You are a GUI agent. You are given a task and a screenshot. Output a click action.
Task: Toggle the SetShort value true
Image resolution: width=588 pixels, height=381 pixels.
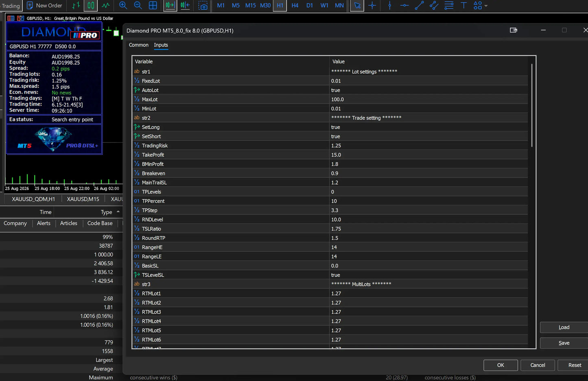428,137
